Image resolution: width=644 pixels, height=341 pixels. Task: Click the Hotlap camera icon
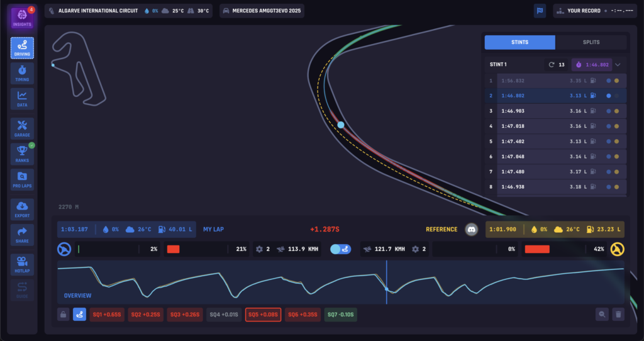tap(22, 264)
